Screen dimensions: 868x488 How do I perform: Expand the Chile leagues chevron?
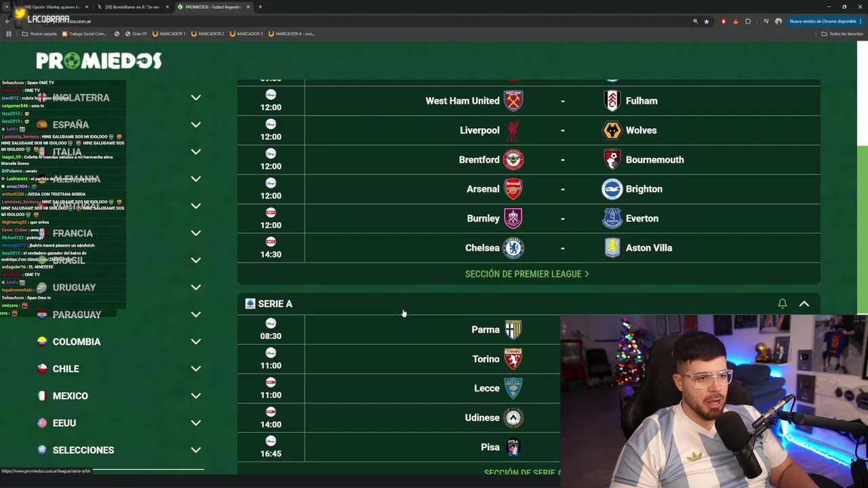(x=196, y=369)
